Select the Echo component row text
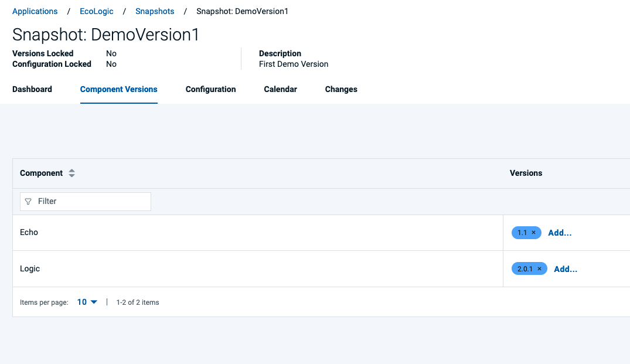 tap(29, 232)
